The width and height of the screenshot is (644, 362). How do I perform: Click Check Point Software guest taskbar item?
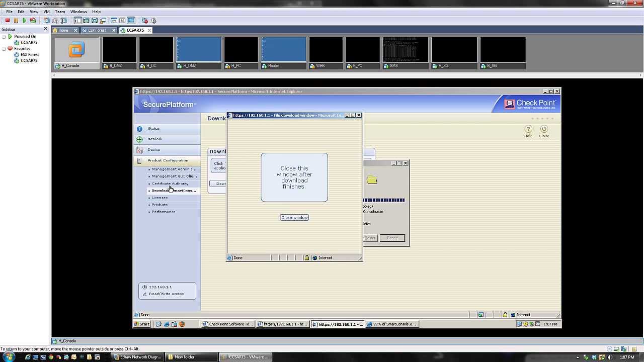(228, 324)
